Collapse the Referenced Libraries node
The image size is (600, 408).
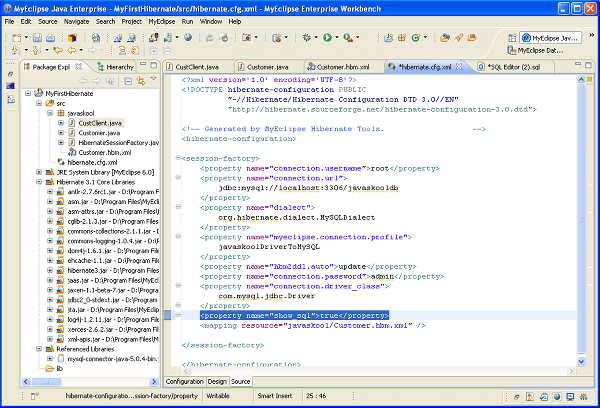pyautogui.click(x=39, y=349)
